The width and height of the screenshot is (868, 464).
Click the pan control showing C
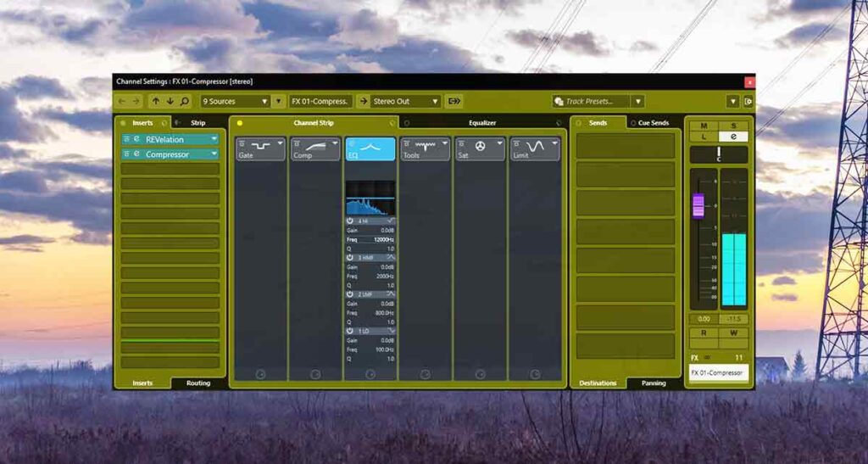(719, 154)
